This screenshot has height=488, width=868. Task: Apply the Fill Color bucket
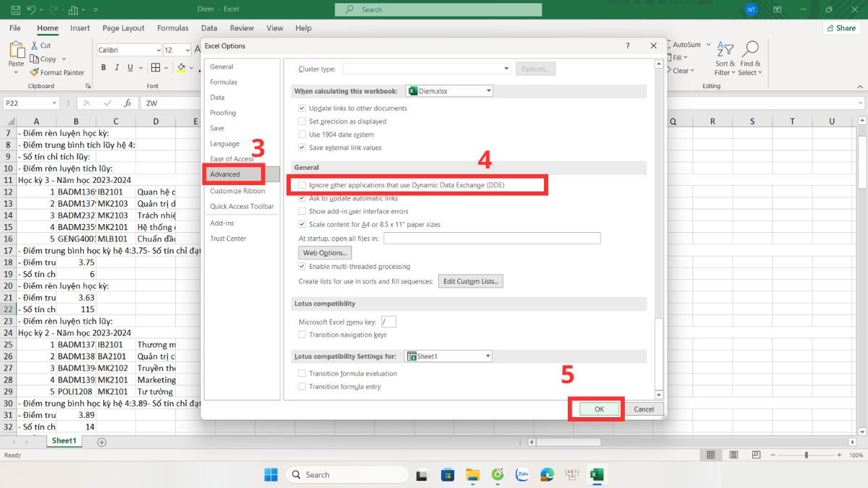point(181,68)
